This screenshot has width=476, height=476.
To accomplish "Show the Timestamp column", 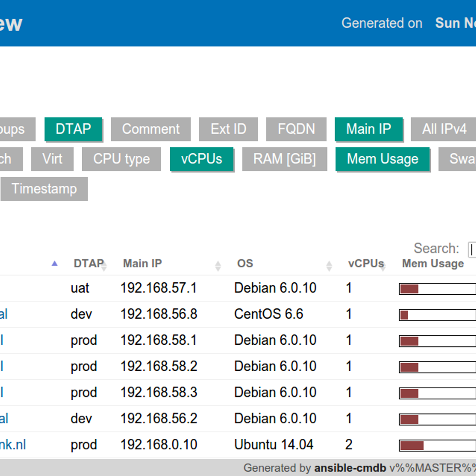I will coord(44,189).
